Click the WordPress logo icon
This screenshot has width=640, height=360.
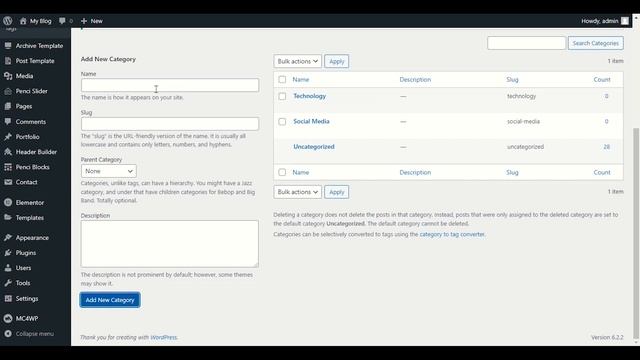8,21
